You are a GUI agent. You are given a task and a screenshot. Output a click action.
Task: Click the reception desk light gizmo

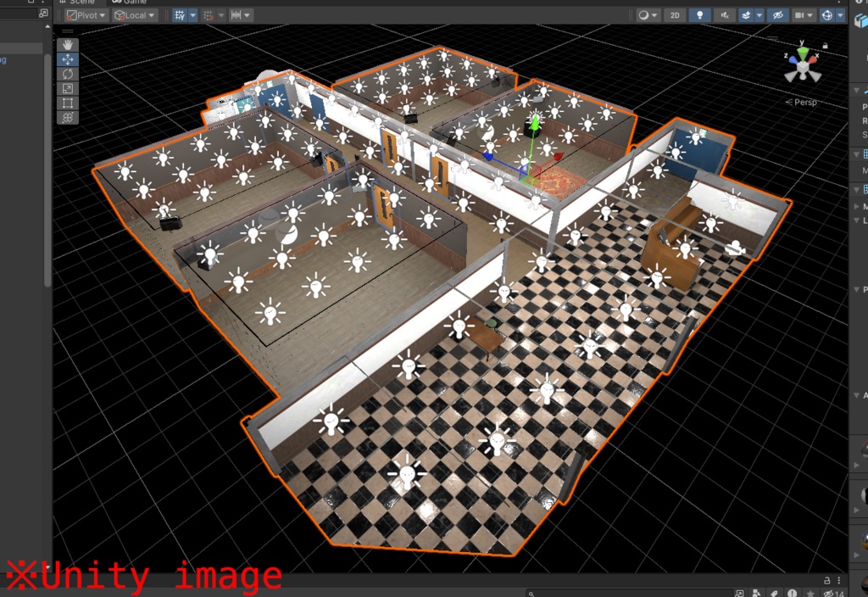coord(685,247)
